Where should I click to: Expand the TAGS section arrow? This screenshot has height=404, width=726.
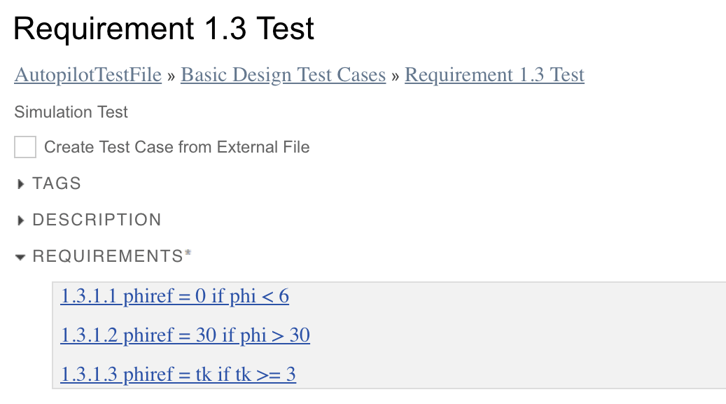coord(22,184)
